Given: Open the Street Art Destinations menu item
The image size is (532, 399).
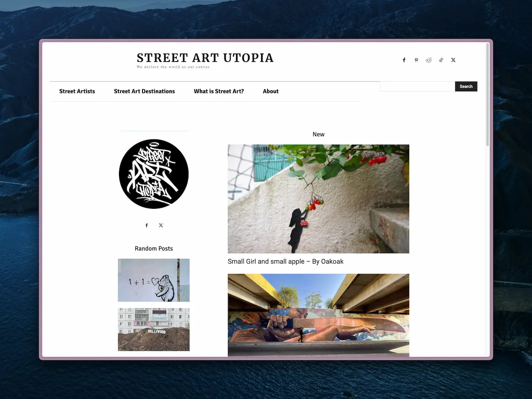Looking at the screenshot, I should pyautogui.click(x=144, y=91).
